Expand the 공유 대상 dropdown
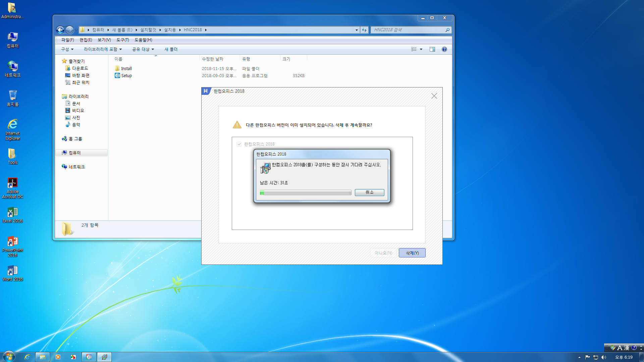 [143, 49]
